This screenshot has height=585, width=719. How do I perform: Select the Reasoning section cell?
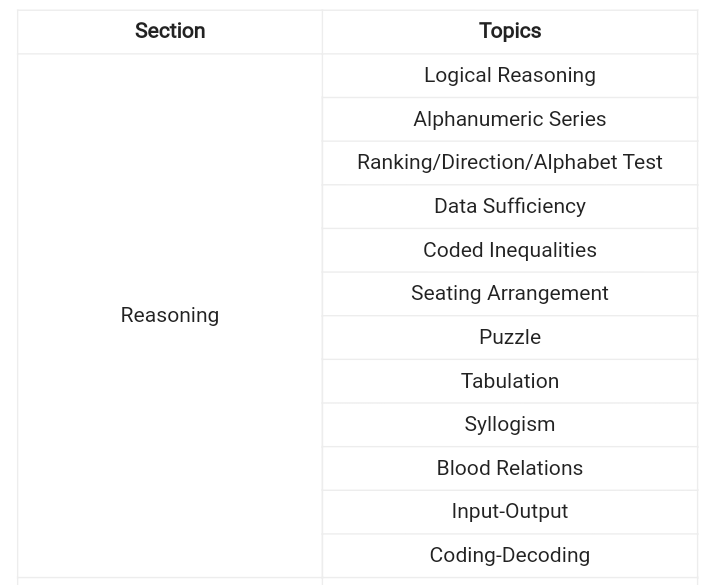coord(170,315)
